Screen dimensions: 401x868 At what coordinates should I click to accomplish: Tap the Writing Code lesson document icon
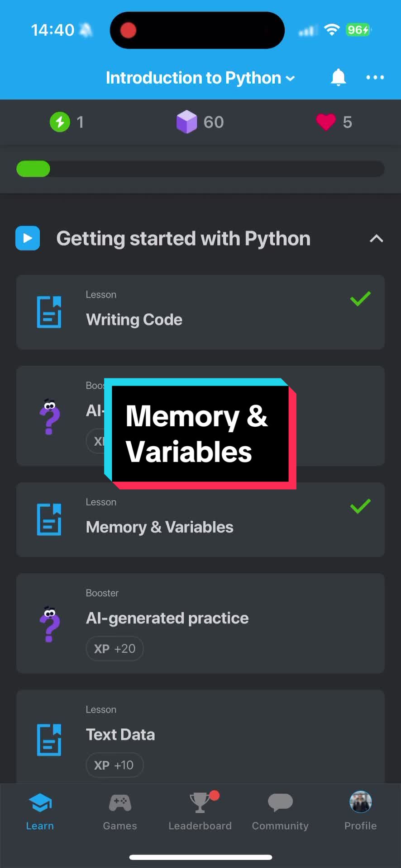pos(49,312)
